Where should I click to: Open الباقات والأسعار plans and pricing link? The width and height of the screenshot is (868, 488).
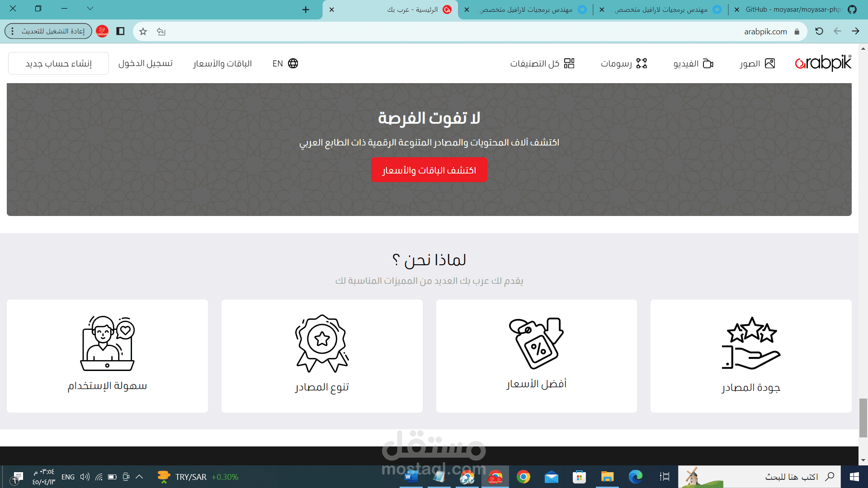222,64
